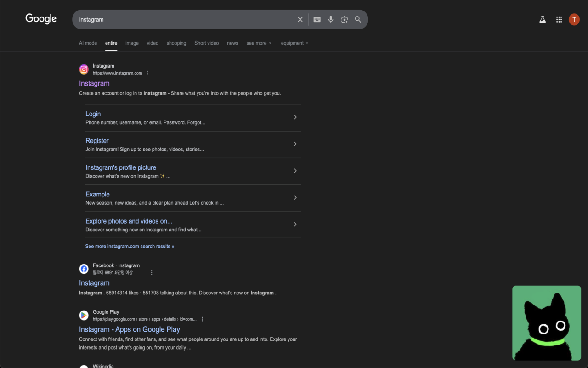Click the Google Play favicon icon
Image resolution: width=588 pixels, height=368 pixels.
[x=84, y=315]
